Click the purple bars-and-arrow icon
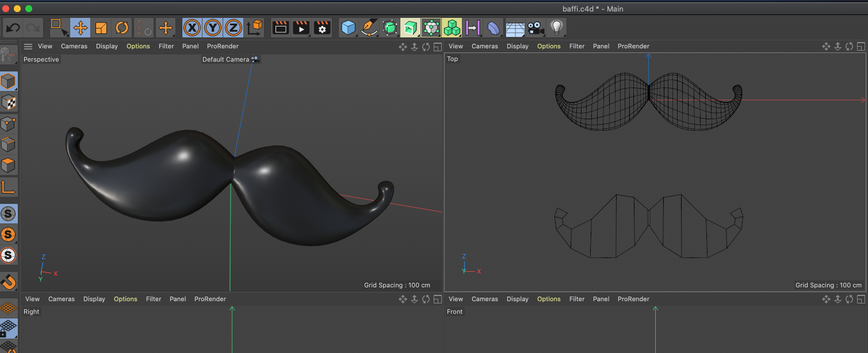Image resolution: width=868 pixels, height=353 pixels. pos(473,28)
